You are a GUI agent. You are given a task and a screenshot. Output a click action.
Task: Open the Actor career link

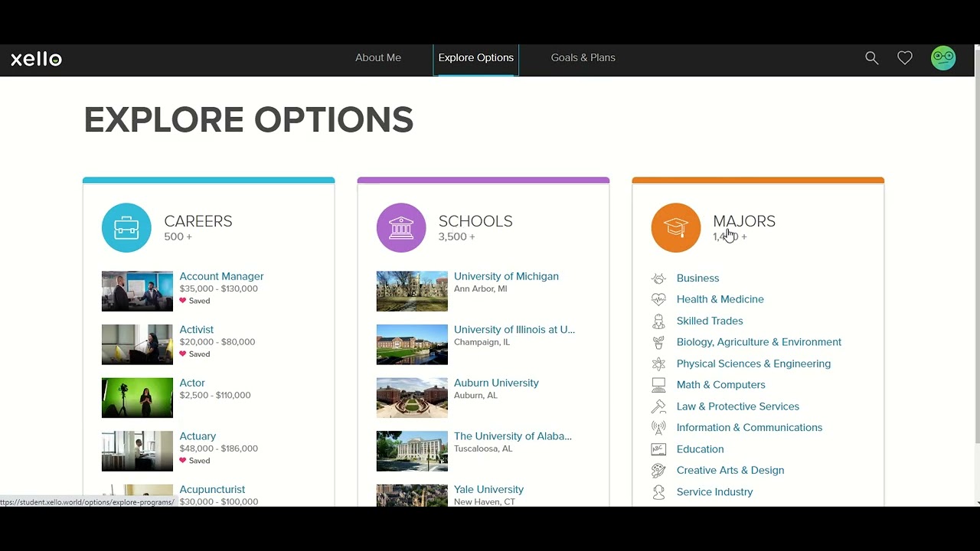coord(192,383)
